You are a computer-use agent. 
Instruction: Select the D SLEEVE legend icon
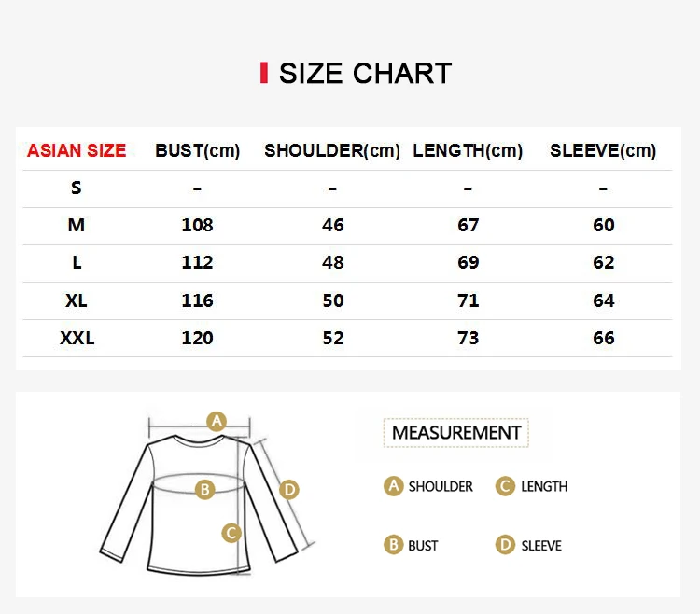pos(505,545)
